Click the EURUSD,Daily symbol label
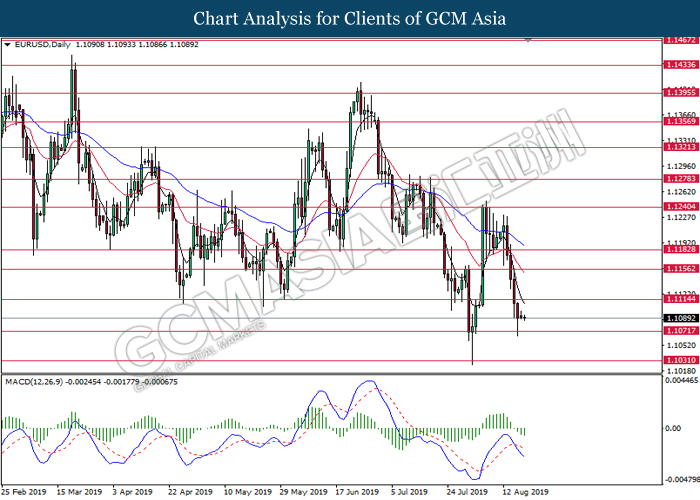The width and height of the screenshot is (700, 500). 43,45
